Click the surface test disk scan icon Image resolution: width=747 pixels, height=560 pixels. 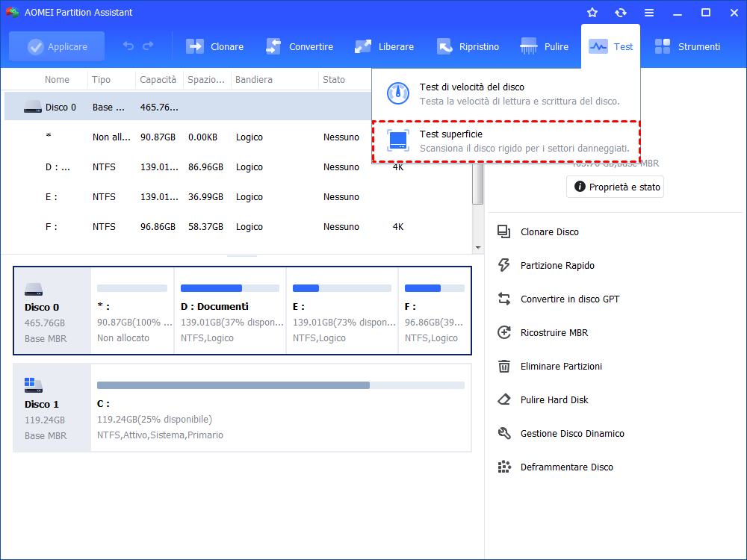pyautogui.click(x=398, y=140)
